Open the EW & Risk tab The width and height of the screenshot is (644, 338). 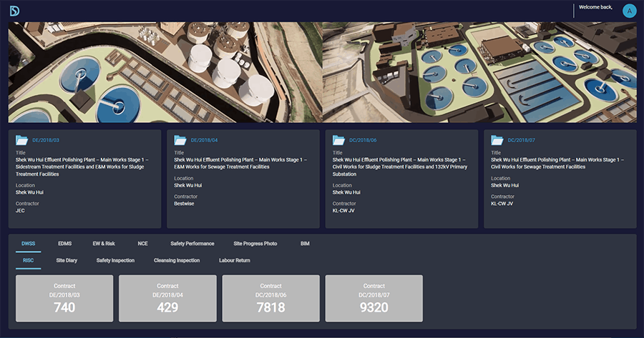point(104,244)
